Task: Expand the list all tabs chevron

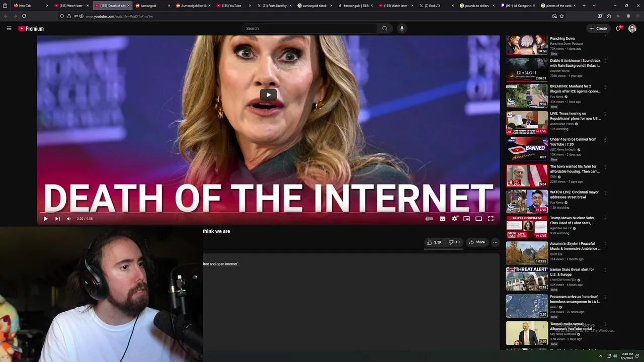Action: click(594, 6)
